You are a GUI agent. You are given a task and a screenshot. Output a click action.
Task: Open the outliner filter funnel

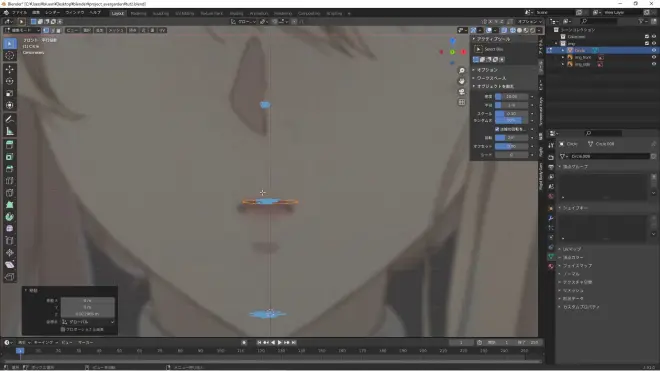(x=641, y=21)
